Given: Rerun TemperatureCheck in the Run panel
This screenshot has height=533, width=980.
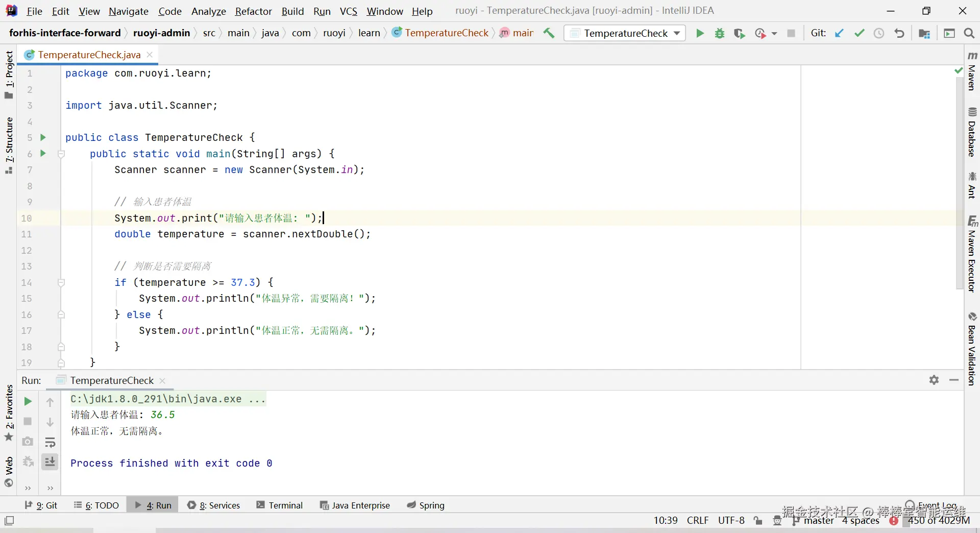Looking at the screenshot, I should [28, 402].
